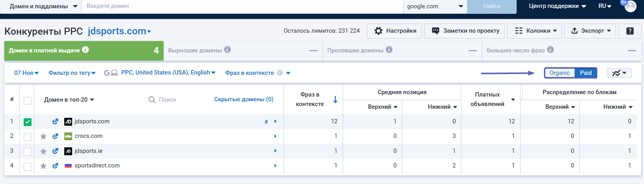Open Колонки dropdown

[x=534, y=31]
